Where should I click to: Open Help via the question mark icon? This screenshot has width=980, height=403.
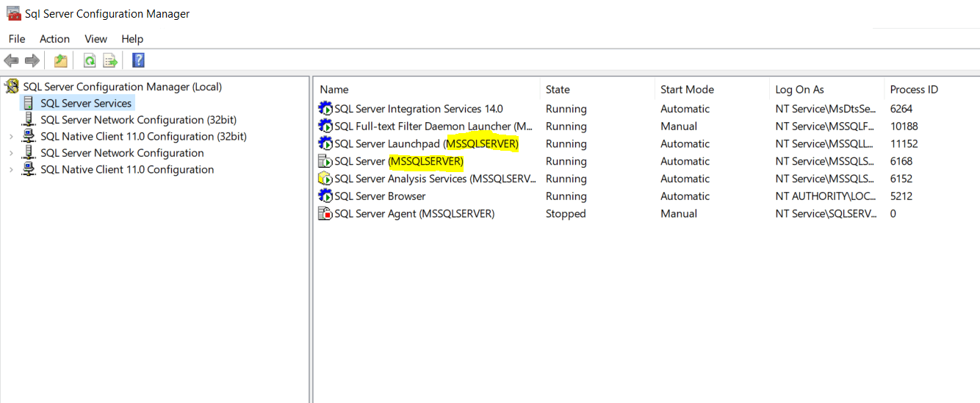pos(138,60)
